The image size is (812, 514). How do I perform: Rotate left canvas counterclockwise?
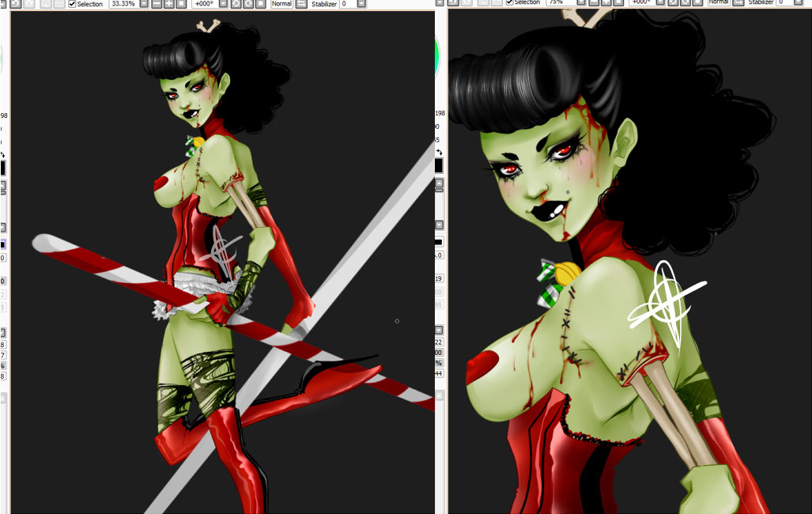(236, 4)
